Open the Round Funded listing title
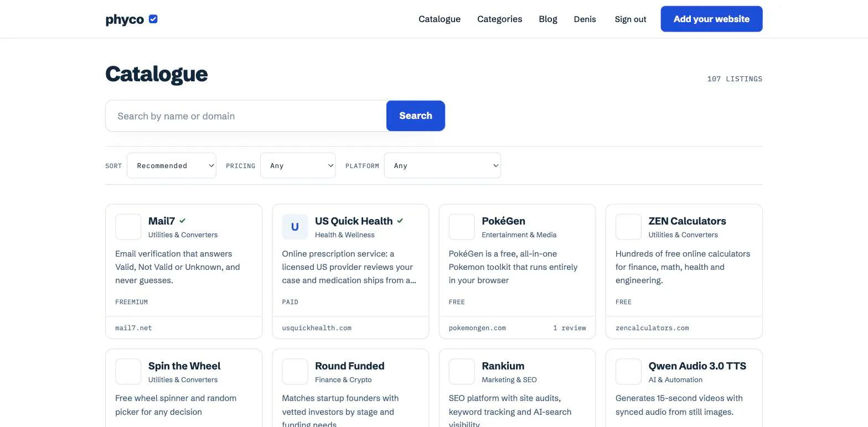This screenshot has height=427, width=868. point(349,366)
